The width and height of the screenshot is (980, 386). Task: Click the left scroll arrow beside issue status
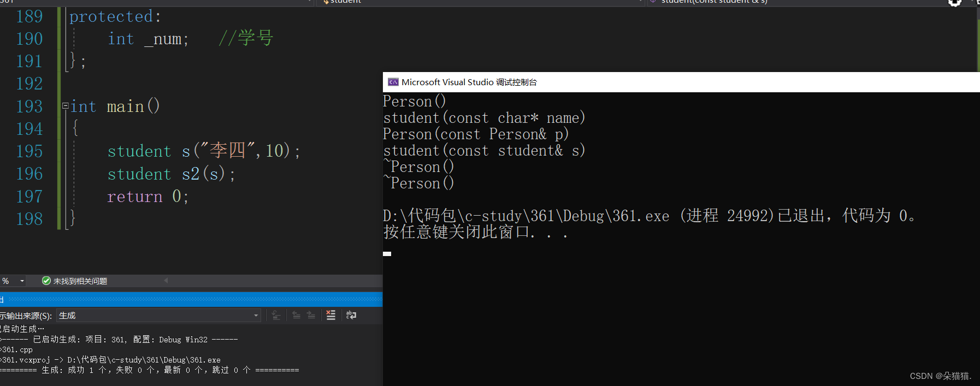point(166,281)
